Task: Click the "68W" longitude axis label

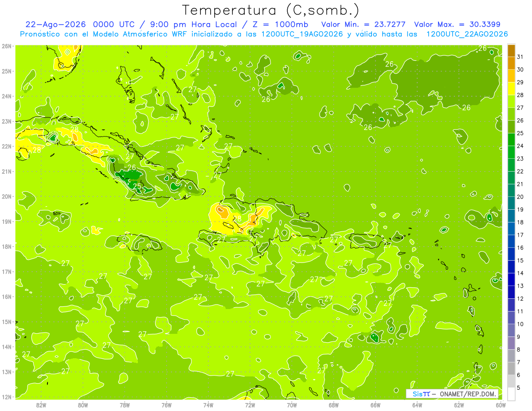Action: pyautogui.click(x=334, y=405)
